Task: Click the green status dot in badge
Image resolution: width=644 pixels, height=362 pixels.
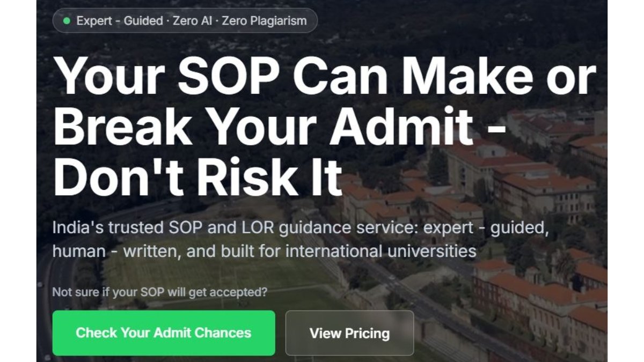Action: 67,21
